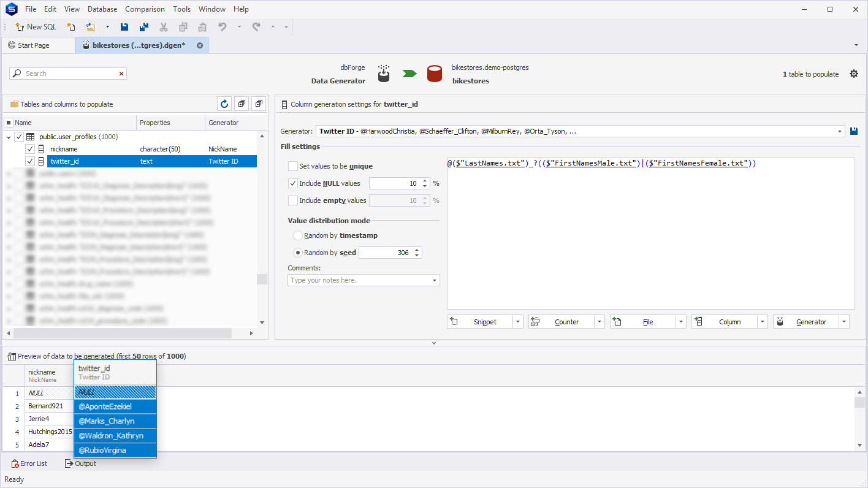Click the Copy icon in the toolbar
The width and height of the screenshot is (868, 488).
pos(183,27)
